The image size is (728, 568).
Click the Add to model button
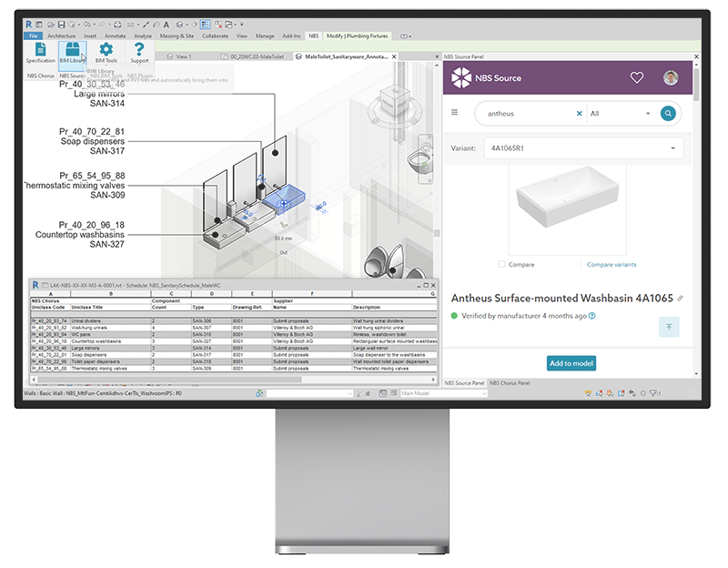pos(571,363)
